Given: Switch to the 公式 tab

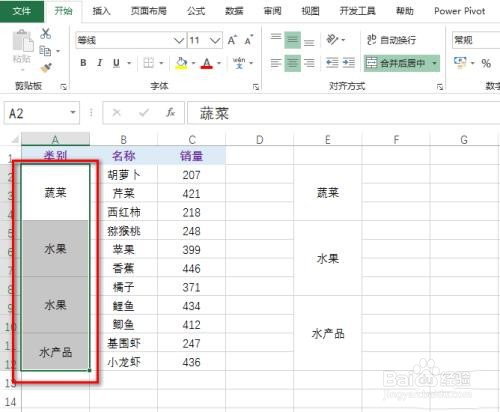Looking at the screenshot, I should [x=196, y=11].
